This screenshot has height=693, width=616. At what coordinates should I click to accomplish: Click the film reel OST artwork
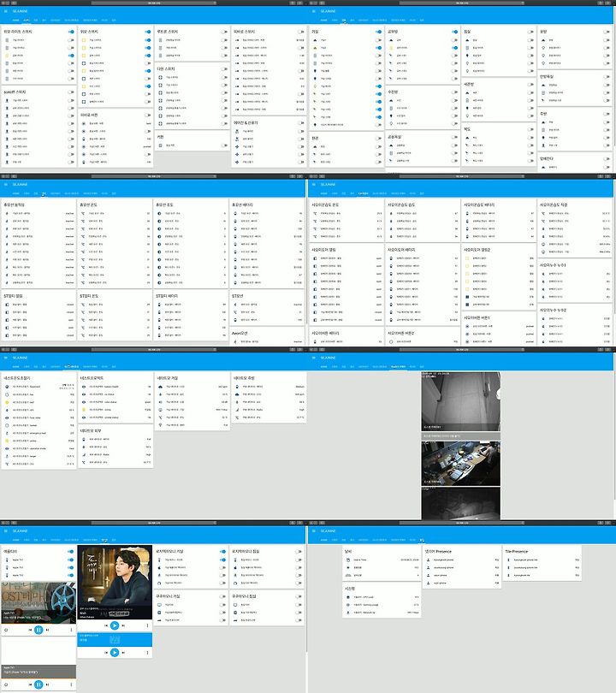(x=38, y=601)
